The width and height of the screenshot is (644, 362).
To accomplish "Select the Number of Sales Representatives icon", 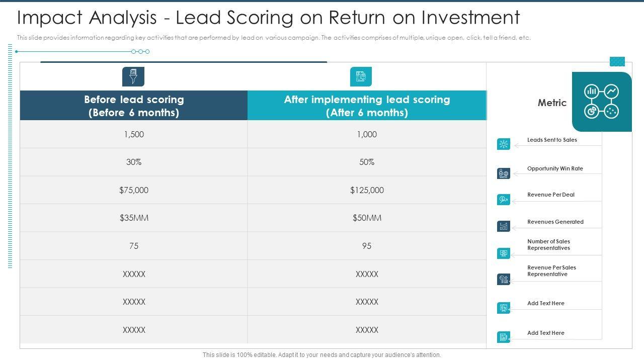I will click(504, 253).
